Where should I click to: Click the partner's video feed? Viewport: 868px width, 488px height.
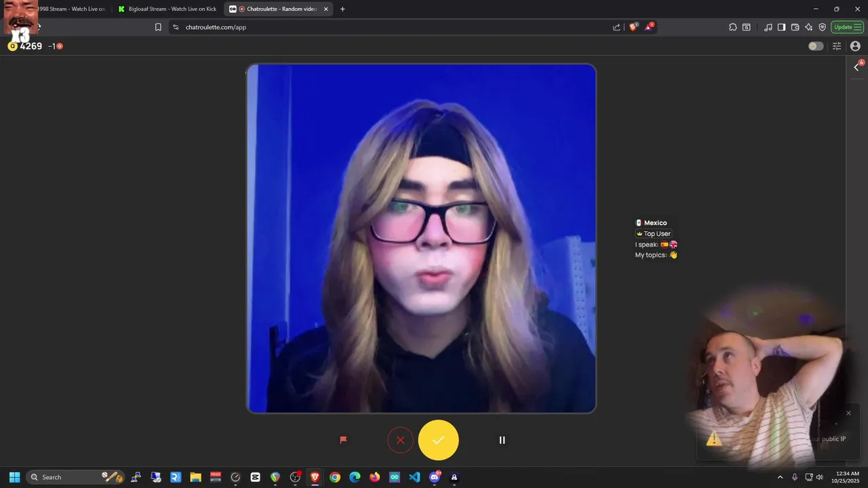coord(421,239)
